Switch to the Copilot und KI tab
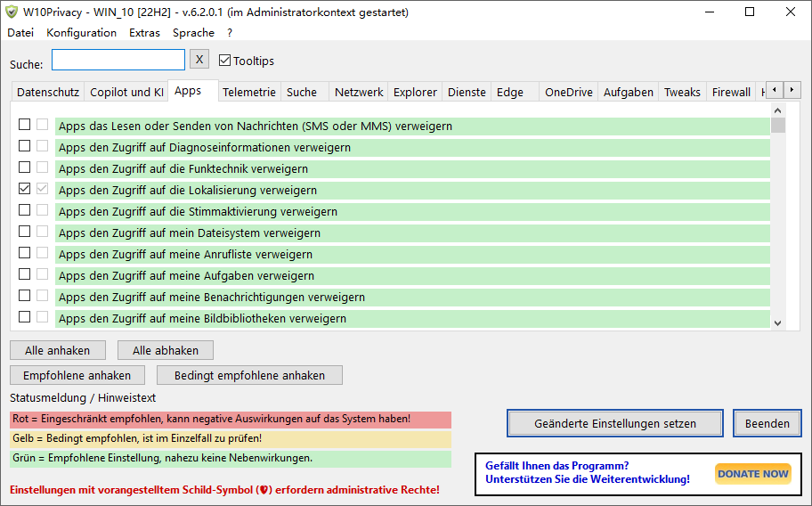Viewport: 812px width, 506px height. tap(126, 92)
